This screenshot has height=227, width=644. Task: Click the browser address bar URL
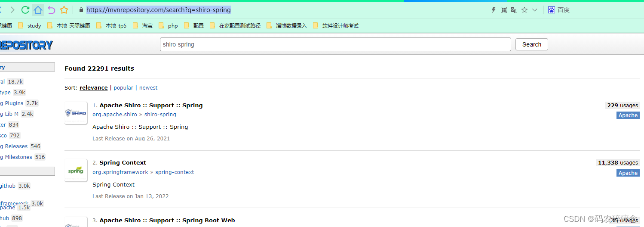point(159,9)
